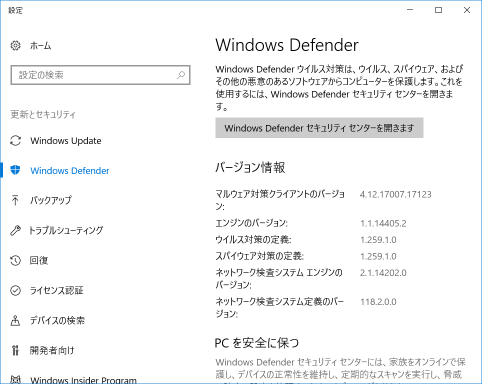Open デバイスの検索 page
The width and height of the screenshot is (482, 384).
click(57, 320)
